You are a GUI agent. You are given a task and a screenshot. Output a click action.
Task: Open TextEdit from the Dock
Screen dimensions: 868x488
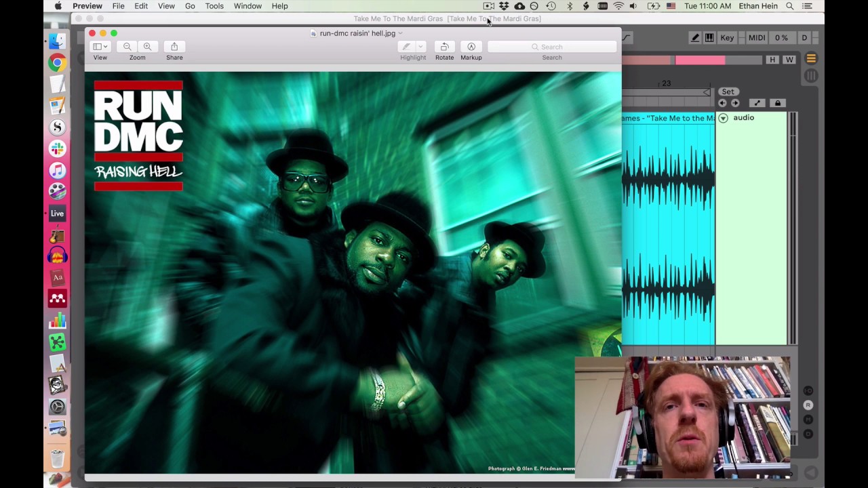coord(58,84)
